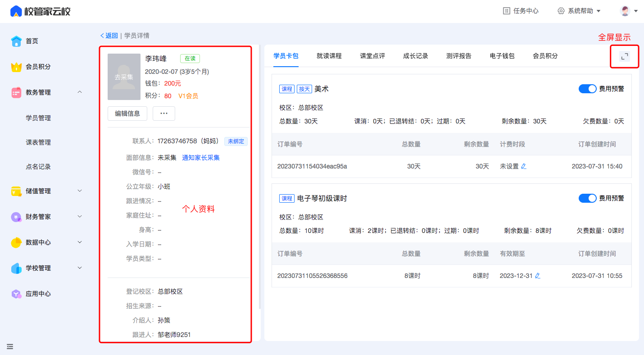Click the V1会员 membership label
The image size is (644, 355).
(x=188, y=96)
